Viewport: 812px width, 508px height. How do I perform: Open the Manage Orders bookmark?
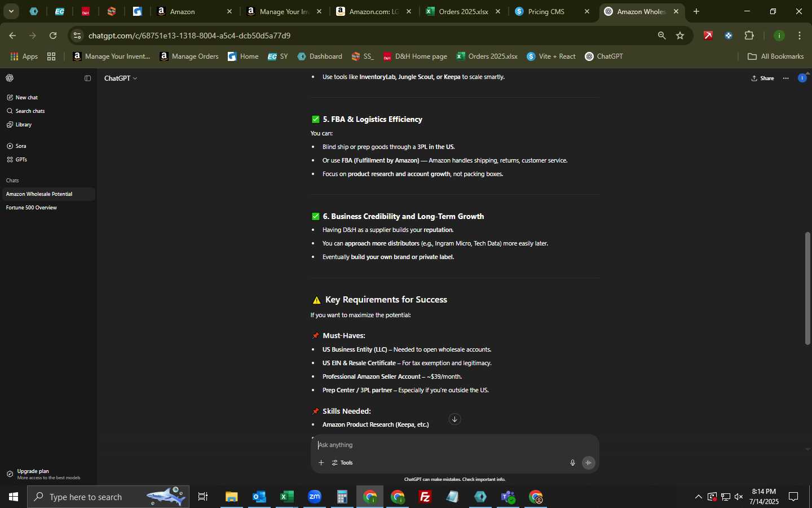(x=189, y=56)
